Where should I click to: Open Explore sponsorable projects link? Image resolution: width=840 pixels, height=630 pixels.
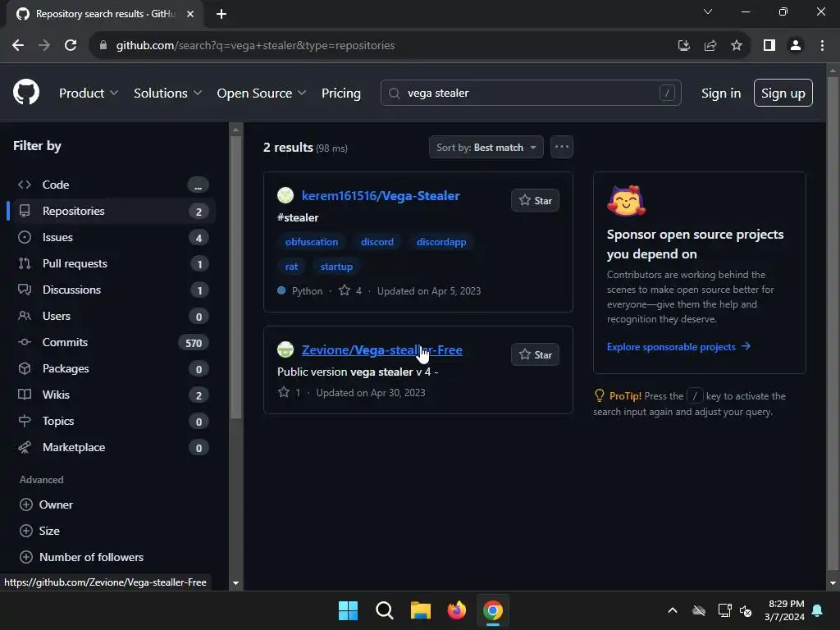pos(678,347)
